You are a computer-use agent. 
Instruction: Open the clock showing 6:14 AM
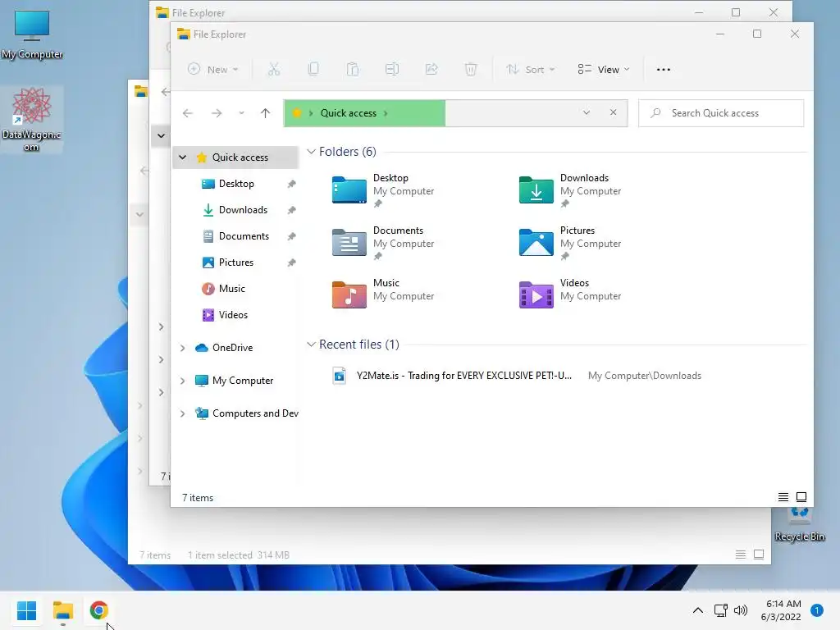(781, 610)
